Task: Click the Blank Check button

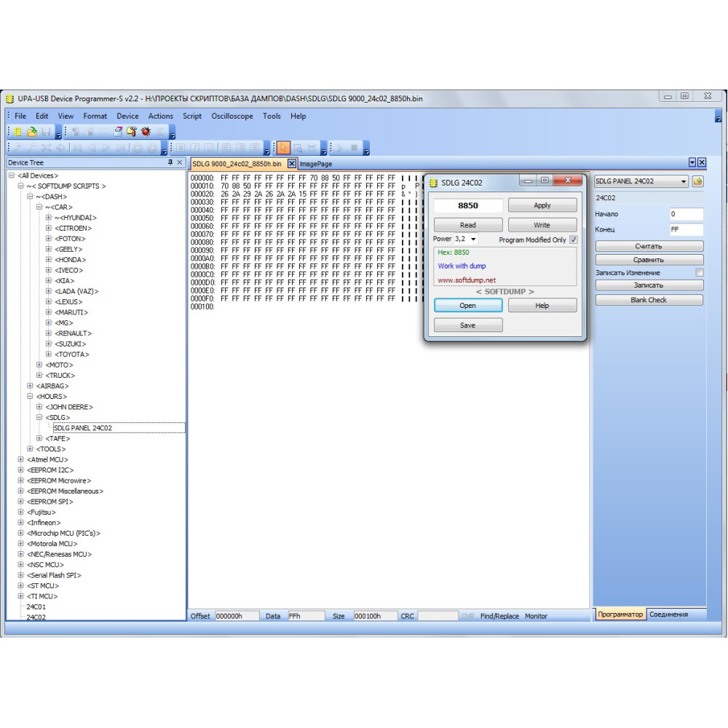Action: [649, 300]
